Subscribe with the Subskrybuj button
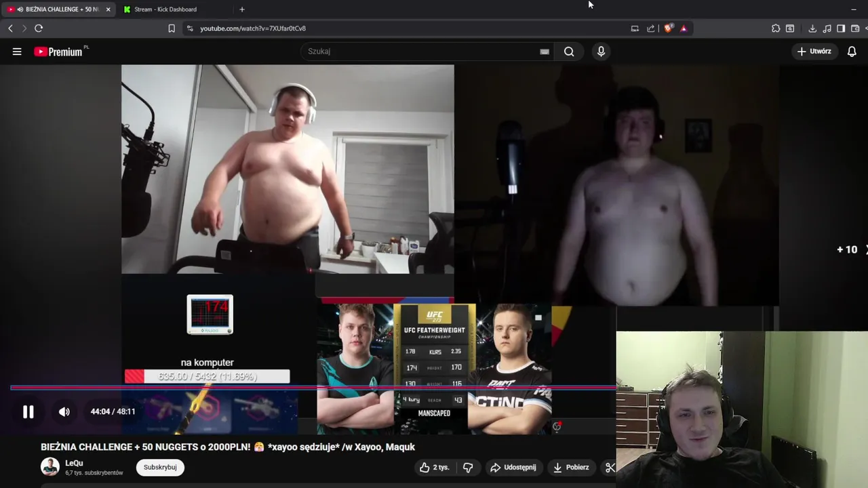This screenshot has width=868, height=488. (160, 468)
